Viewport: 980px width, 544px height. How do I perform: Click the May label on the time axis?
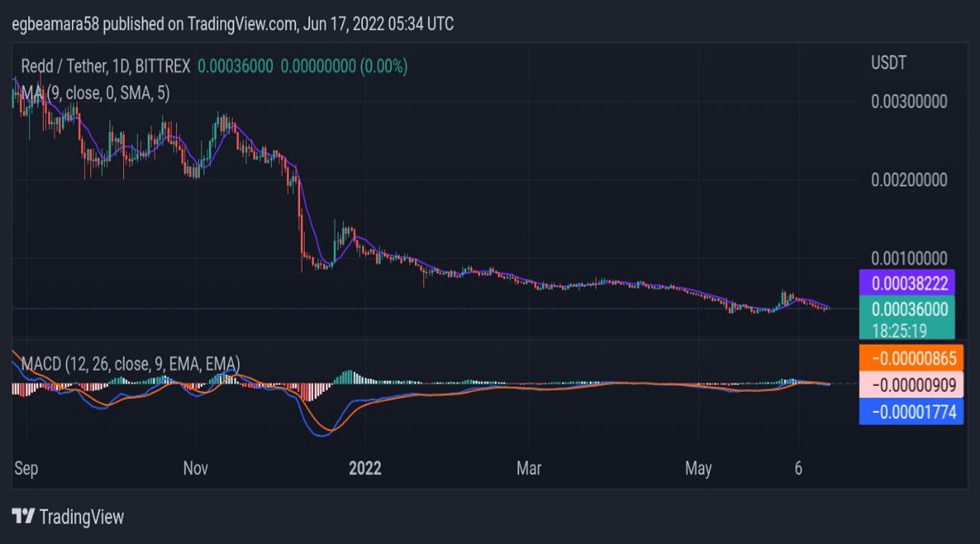(x=699, y=468)
